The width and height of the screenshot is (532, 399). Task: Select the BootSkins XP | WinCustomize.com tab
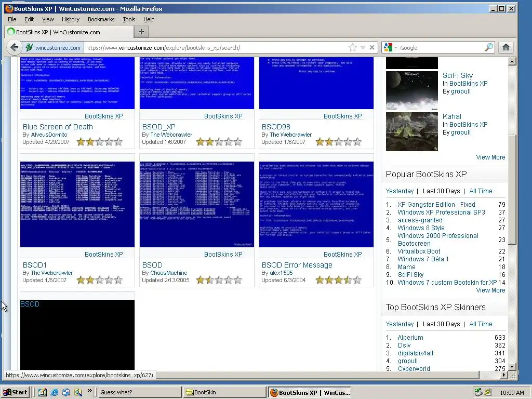click(x=70, y=32)
